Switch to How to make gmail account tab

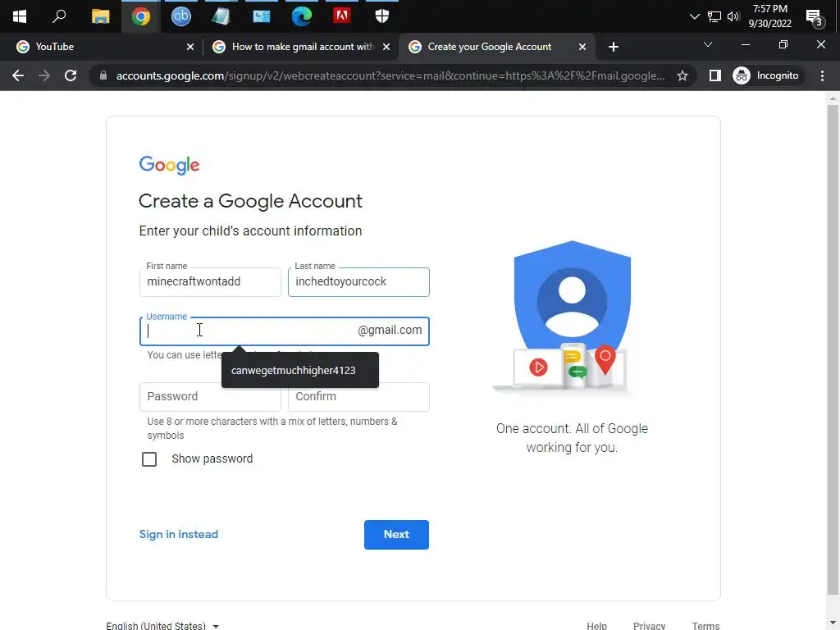(300, 47)
